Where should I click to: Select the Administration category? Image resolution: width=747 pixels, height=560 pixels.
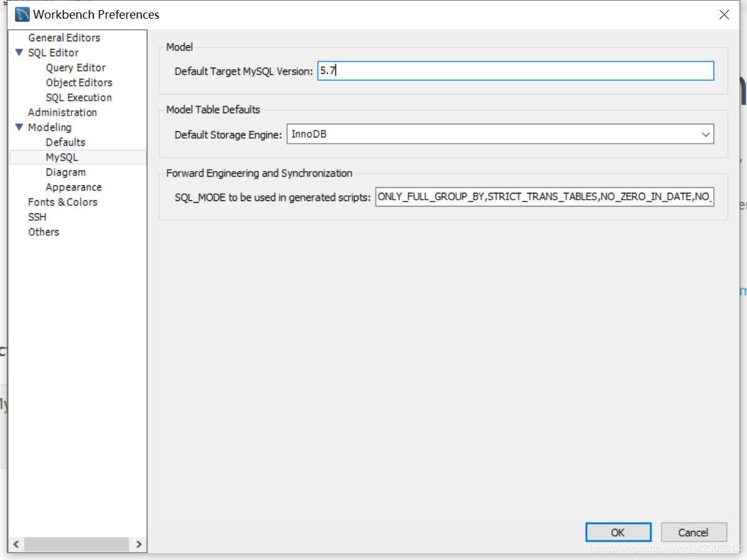pos(62,113)
